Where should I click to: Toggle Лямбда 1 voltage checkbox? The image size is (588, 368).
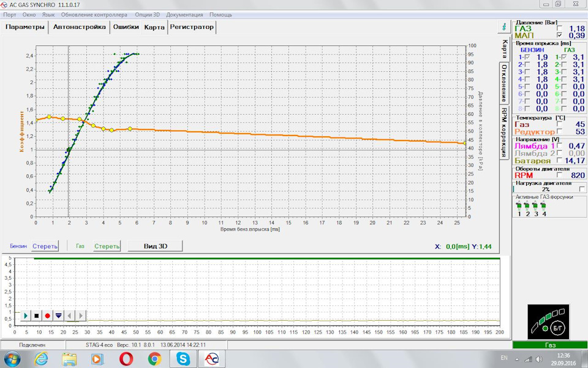(559, 146)
